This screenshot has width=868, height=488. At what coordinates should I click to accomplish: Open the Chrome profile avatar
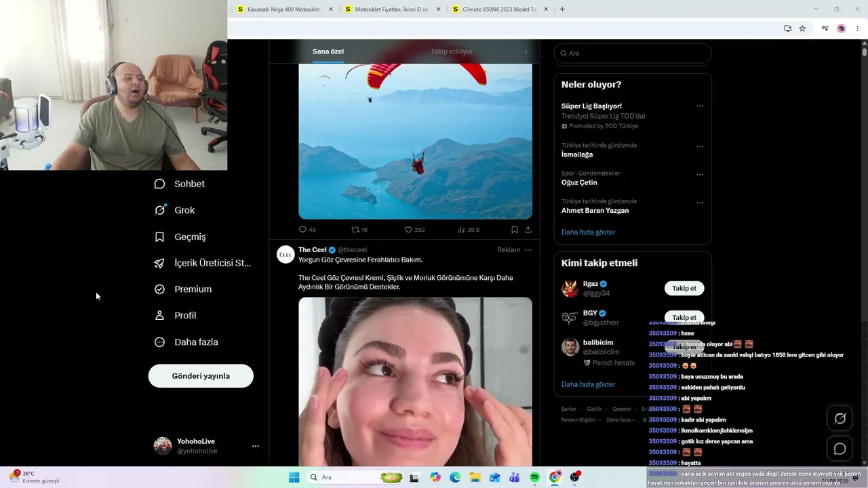pos(842,28)
